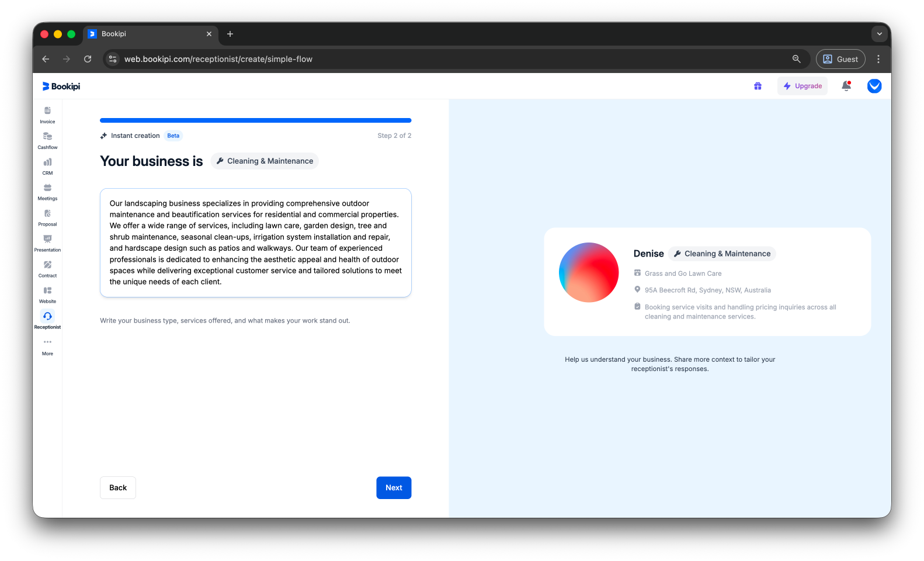Image resolution: width=924 pixels, height=561 pixels.
Task: Click the Cleaning & Maintenance tag beside heading
Action: coord(265,161)
